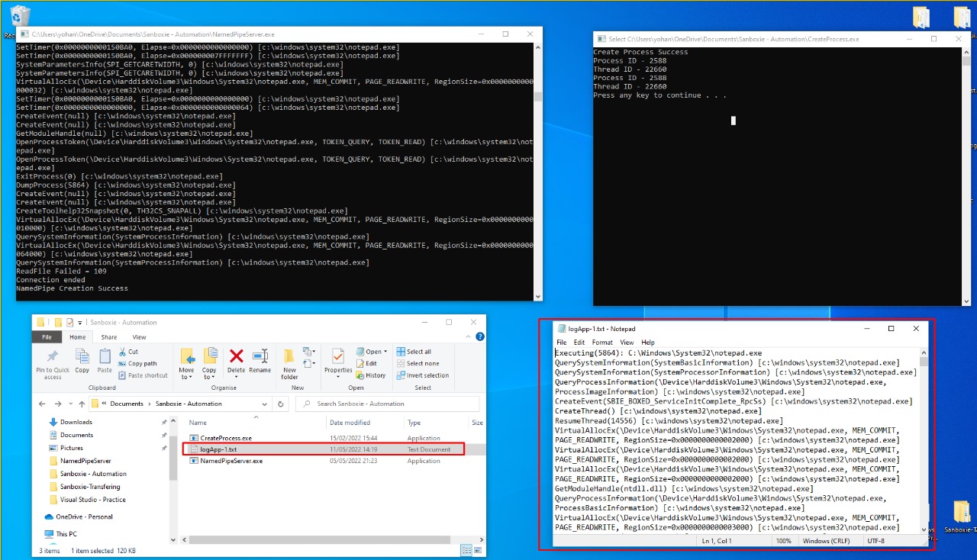Collapse the Explorer ribbon with chevron
Viewport: 977px width, 560px height.
click(466, 336)
